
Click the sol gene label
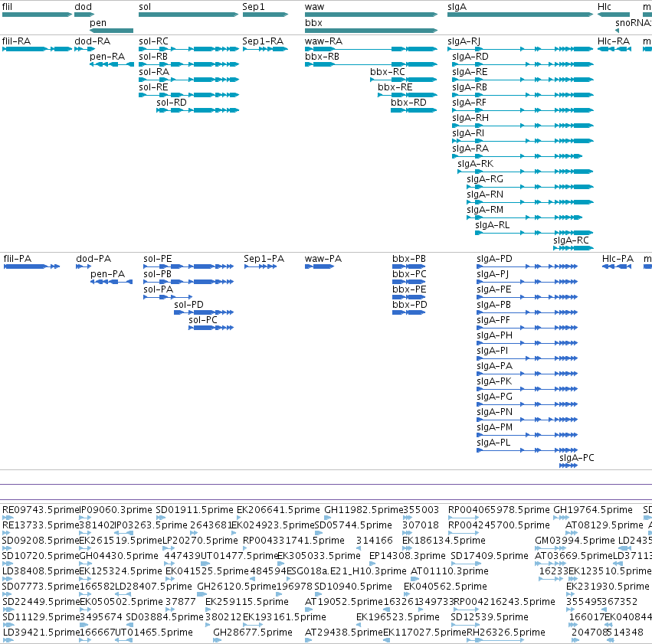(x=145, y=7)
